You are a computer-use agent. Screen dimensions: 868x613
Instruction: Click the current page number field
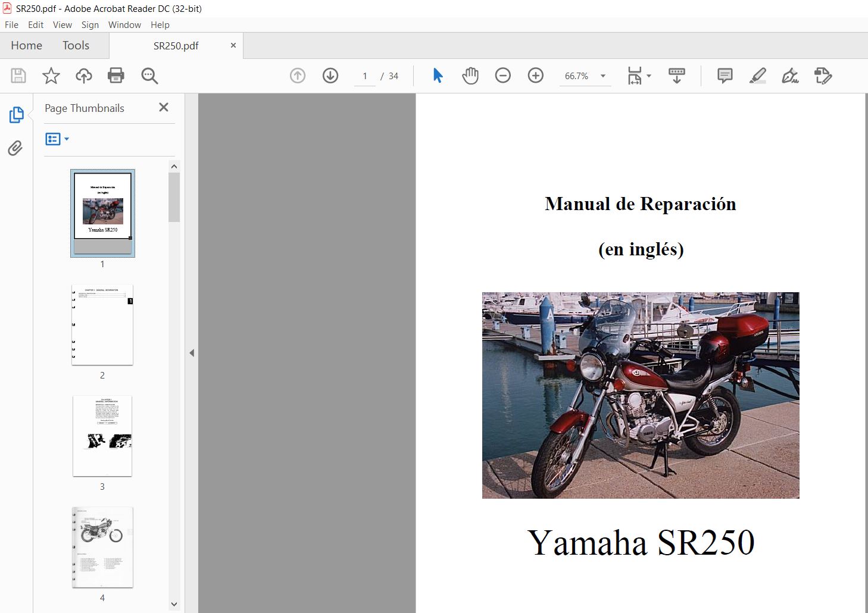pyautogui.click(x=365, y=76)
